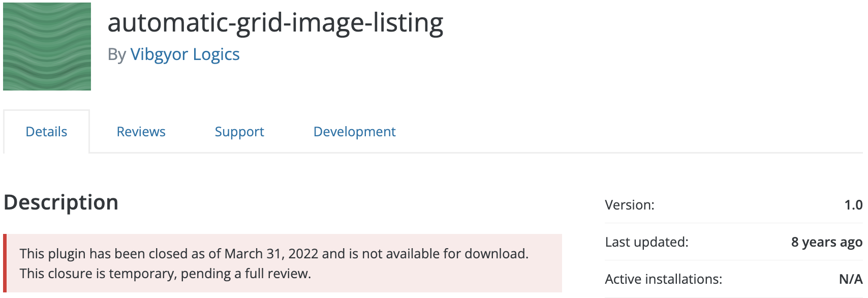Click the Last updated label
The width and height of the screenshot is (868, 298).
pyautogui.click(x=646, y=242)
